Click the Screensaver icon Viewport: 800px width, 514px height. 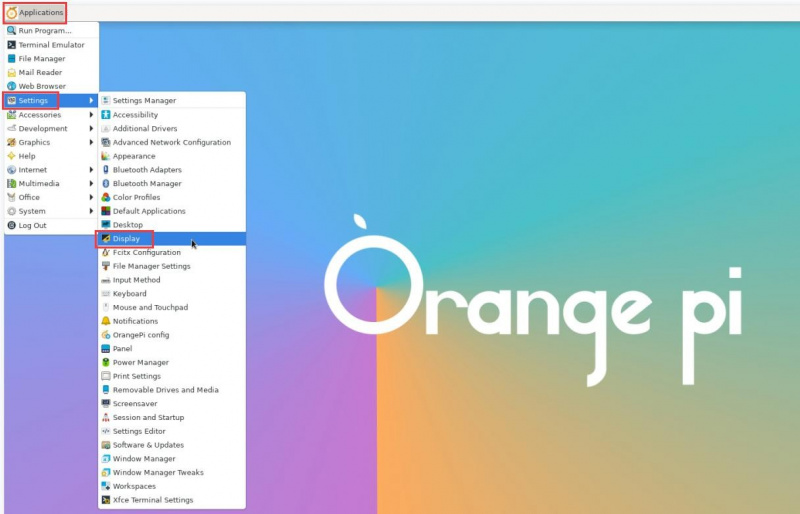coord(106,404)
